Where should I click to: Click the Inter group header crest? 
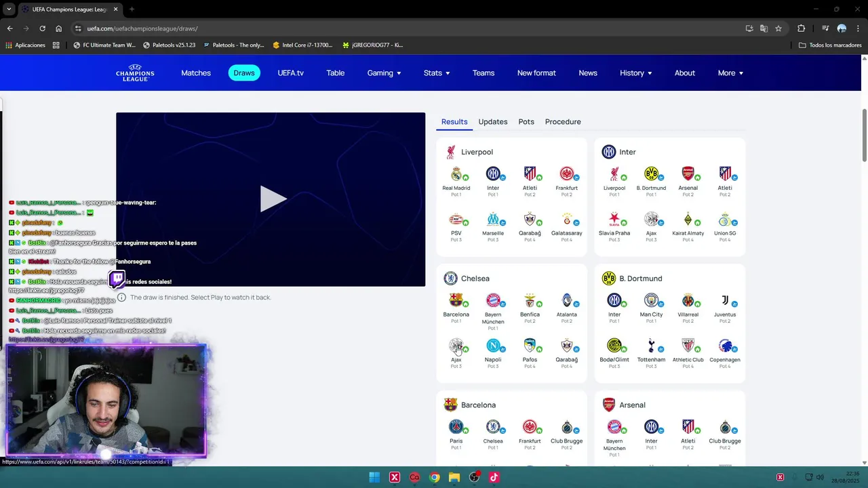(x=609, y=152)
